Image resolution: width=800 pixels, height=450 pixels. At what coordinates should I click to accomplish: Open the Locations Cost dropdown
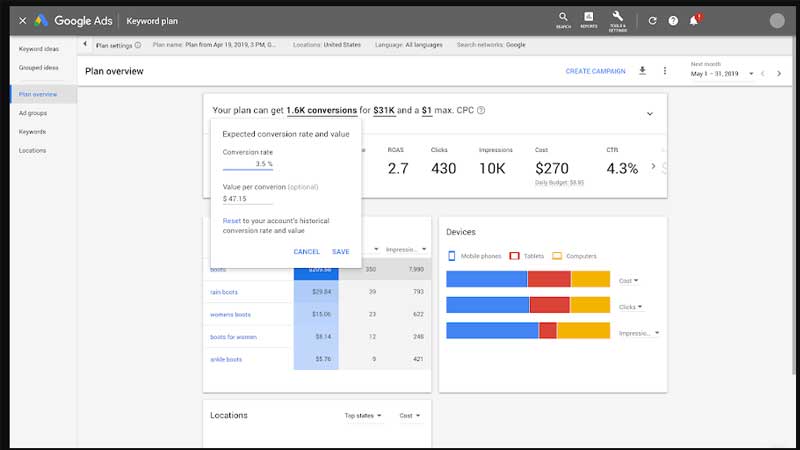pos(410,416)
